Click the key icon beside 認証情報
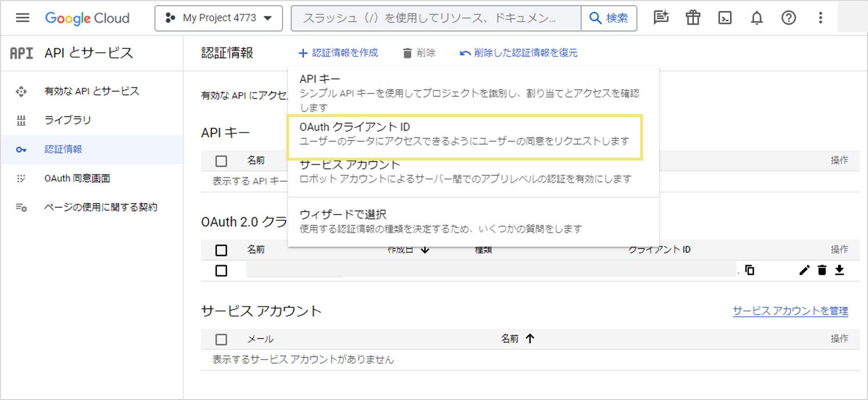This screenshot has height=400, width=868. [x=21, y=149]
